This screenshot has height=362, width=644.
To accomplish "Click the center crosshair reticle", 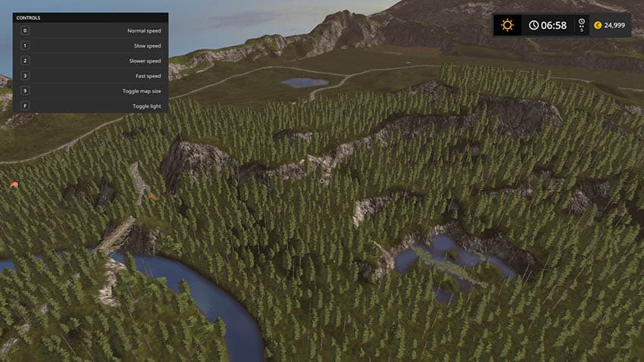I will pos(322,180).
